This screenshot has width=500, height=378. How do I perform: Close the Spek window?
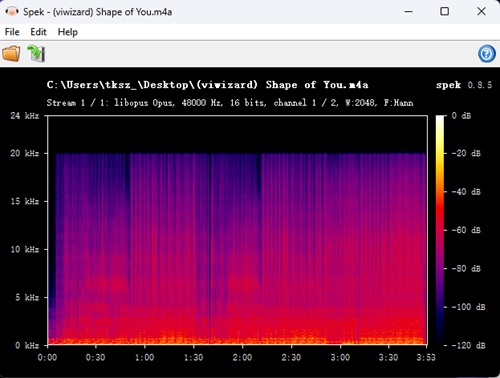[481, 12]
